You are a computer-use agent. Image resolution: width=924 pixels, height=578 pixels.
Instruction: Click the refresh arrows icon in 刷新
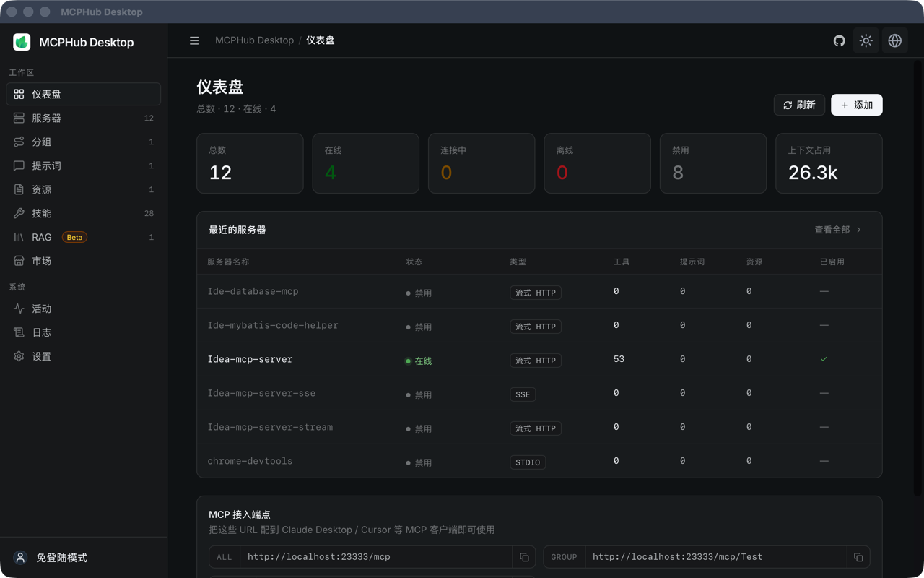pyautogui.click(x=788, y=105)
